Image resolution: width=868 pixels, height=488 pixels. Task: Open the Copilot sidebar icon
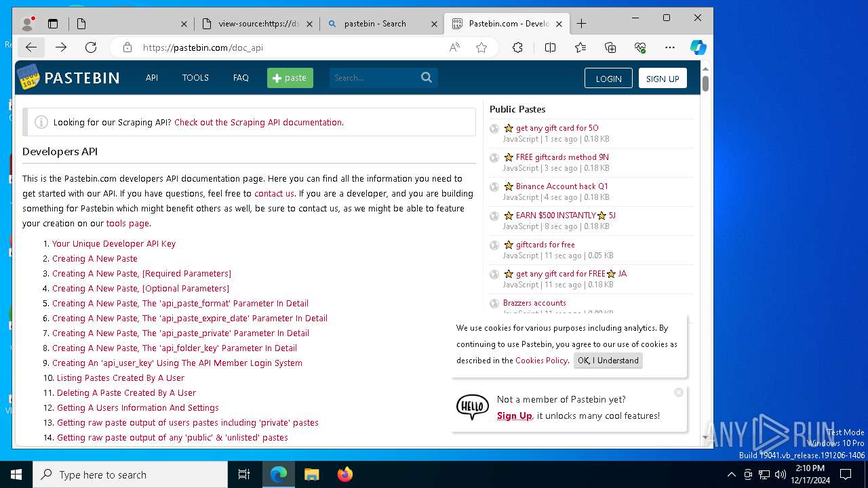click(x=698, y=47)
